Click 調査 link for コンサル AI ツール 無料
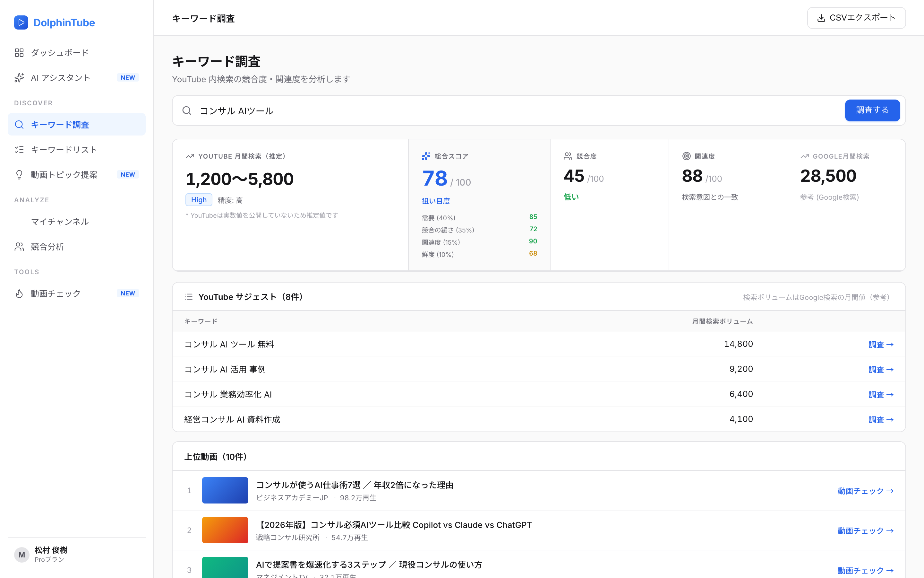This screenshot has height=578, width=924. [x=881, y=345]
